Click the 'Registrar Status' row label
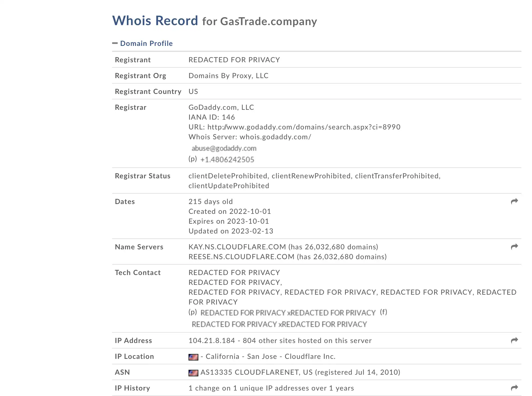 [143, 176]
